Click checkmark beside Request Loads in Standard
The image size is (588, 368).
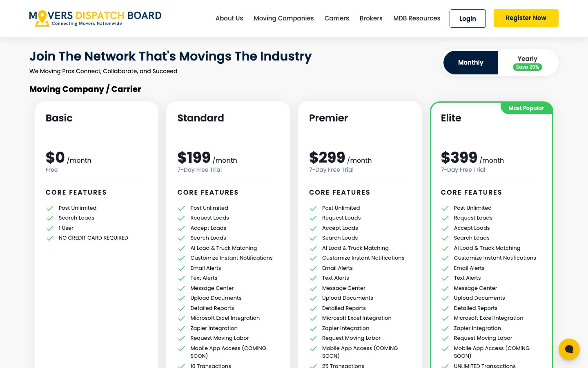181,218
